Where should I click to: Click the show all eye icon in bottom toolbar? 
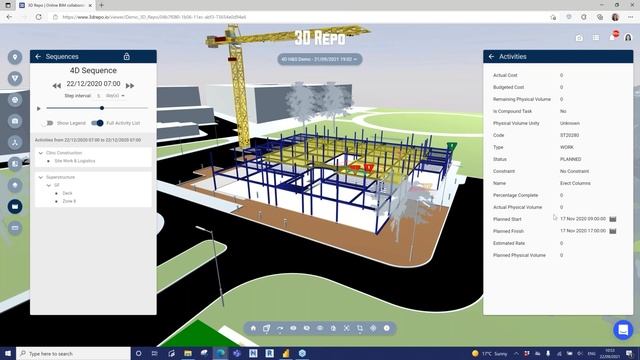click(293, 328)
